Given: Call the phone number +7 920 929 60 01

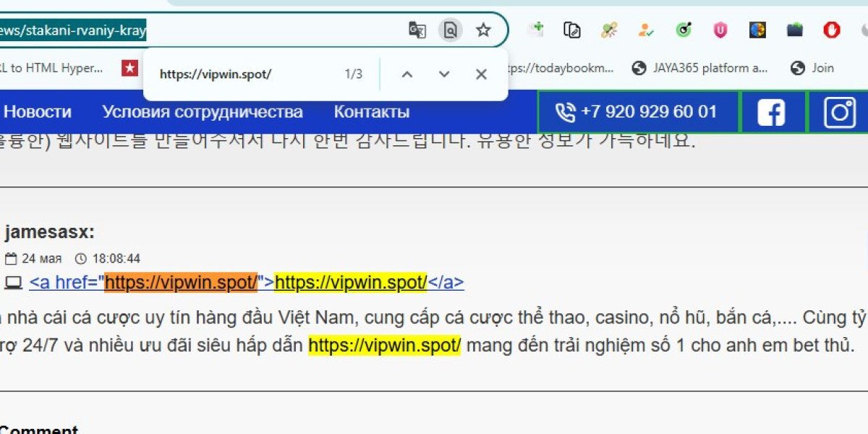Looking at the screenshot, I should click(638, 112).
